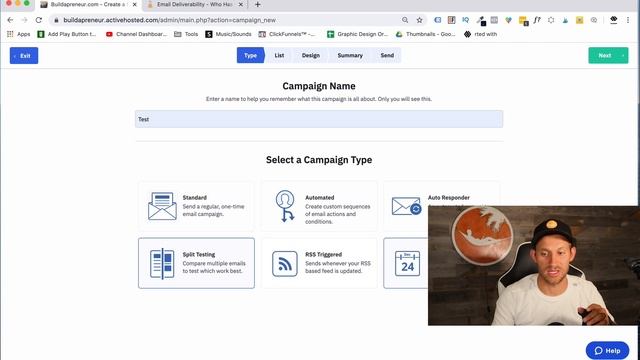Go to the Type step tab
The height and width of the screenshot is (360, 640).
[x=251, y=56]
